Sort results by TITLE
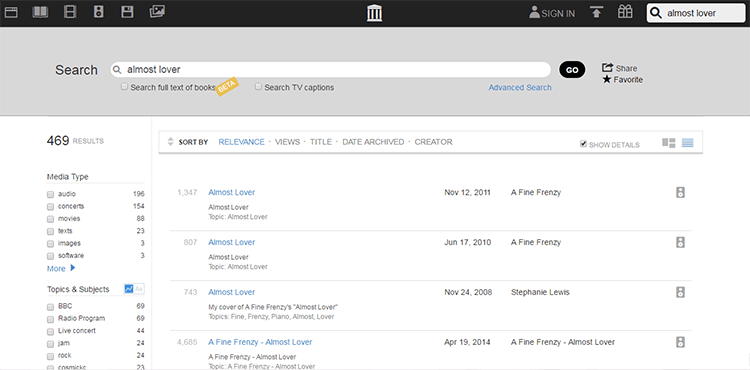 320,142
